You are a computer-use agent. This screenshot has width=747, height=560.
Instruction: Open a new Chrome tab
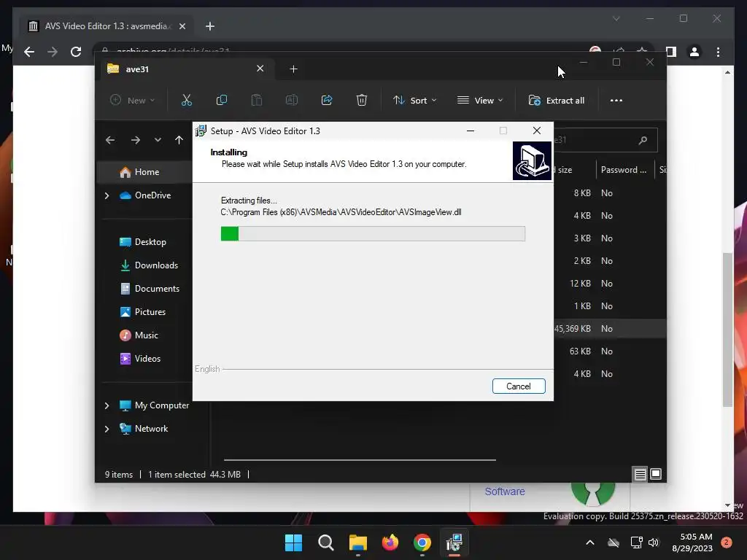point(209,26)
